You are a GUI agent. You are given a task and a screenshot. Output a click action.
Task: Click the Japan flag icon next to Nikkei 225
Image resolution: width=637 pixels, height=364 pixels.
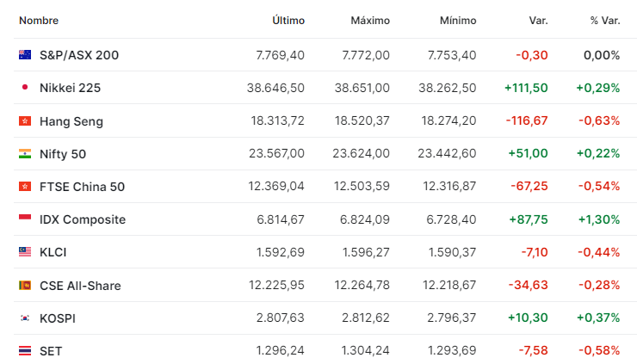click(25, 87)
